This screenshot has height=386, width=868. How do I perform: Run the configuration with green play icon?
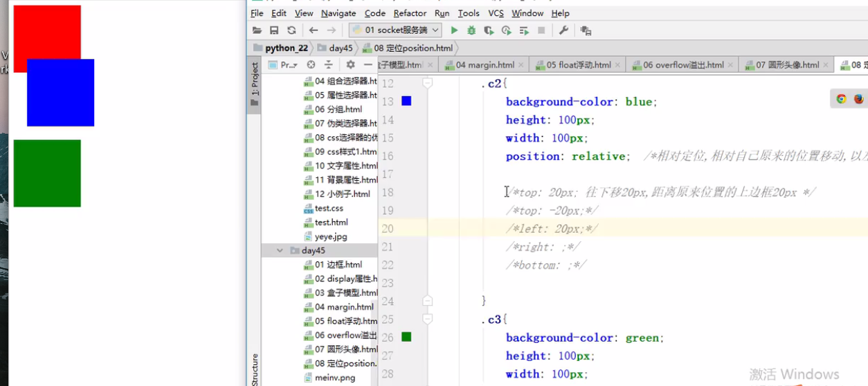454,30
